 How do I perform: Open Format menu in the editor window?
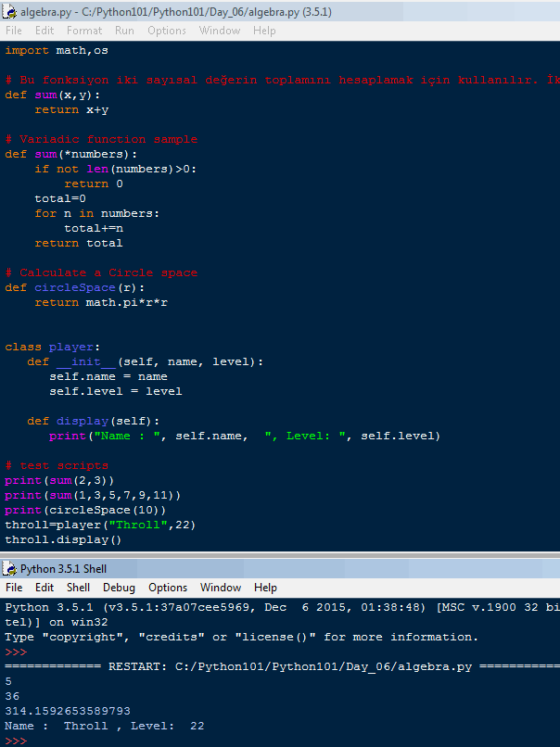tap(84, 31)
